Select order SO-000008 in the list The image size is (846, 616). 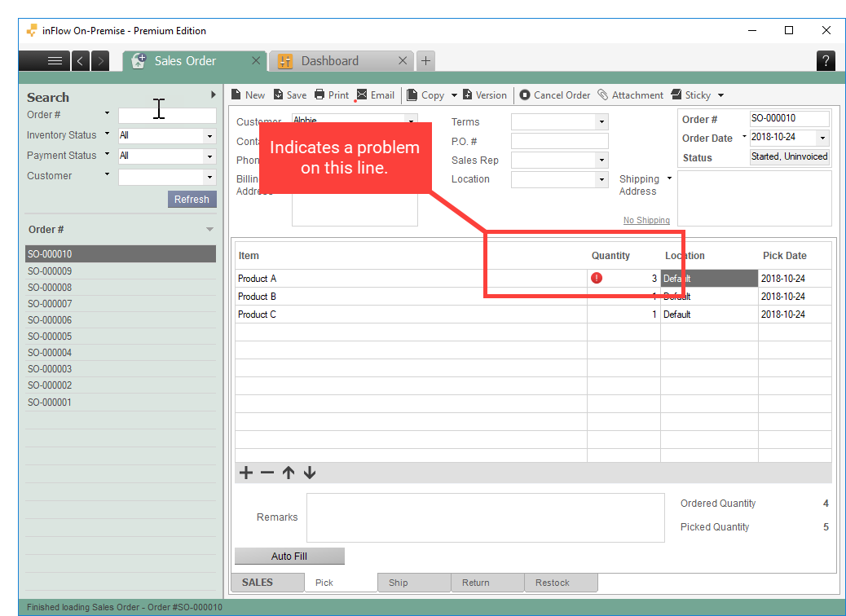click(121, 287)
